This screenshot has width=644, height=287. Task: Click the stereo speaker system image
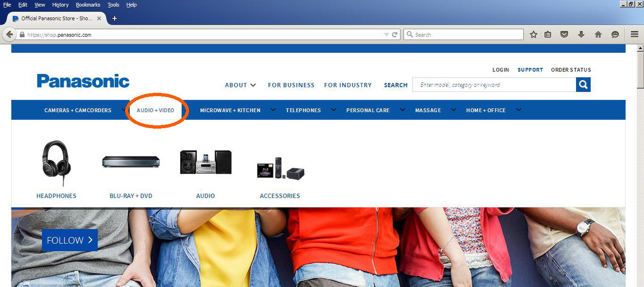point(206,162)
